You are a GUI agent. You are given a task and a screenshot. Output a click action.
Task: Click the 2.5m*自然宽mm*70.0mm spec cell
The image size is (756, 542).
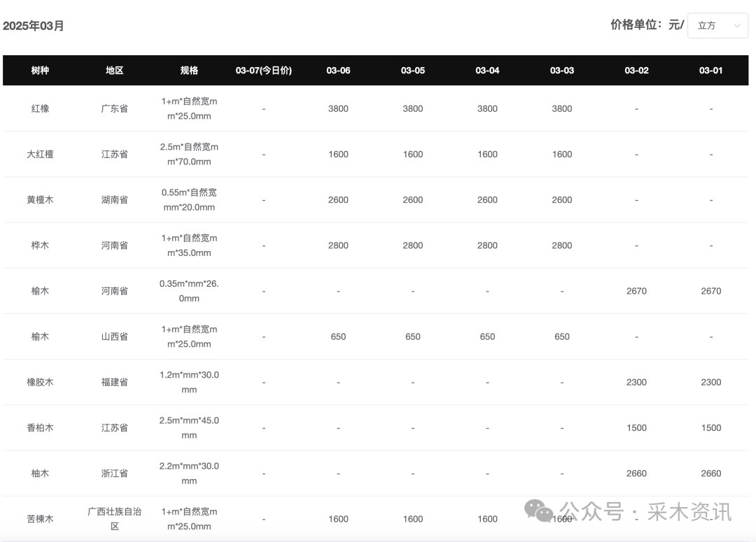[x=189, y=154]
